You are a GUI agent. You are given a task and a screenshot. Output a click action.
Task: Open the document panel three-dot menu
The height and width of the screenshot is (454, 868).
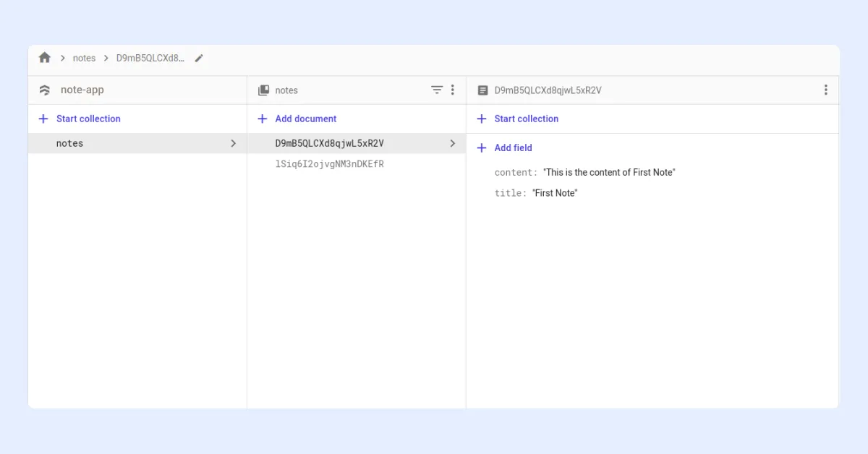[825, 90]
